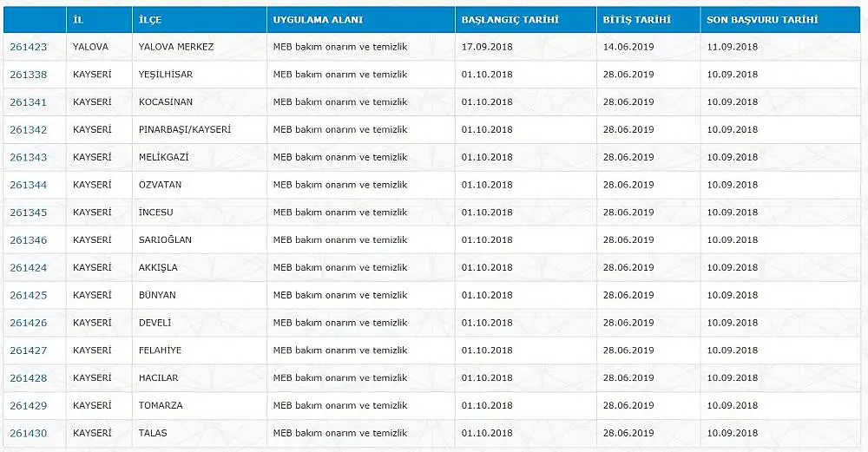Click the SON BAŞVURU TARİHİ column header

click(762, 20)
